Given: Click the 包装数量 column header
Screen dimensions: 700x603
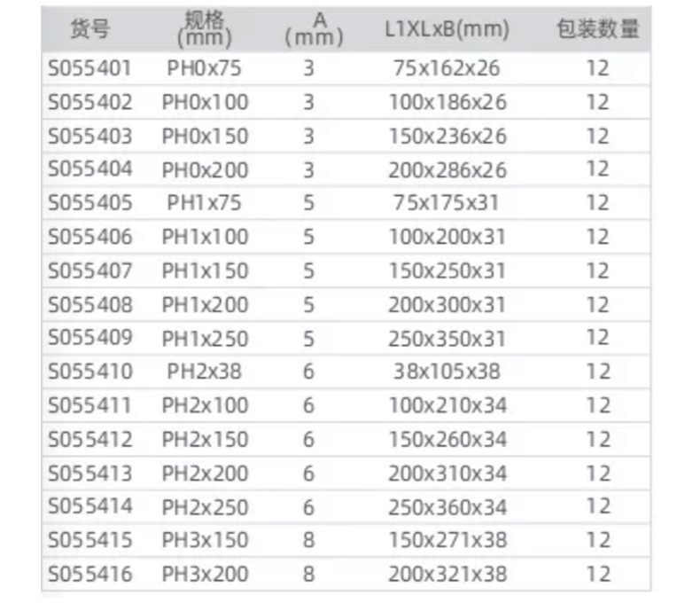Looking at the screenshot, I should click(x=598, y=29).
